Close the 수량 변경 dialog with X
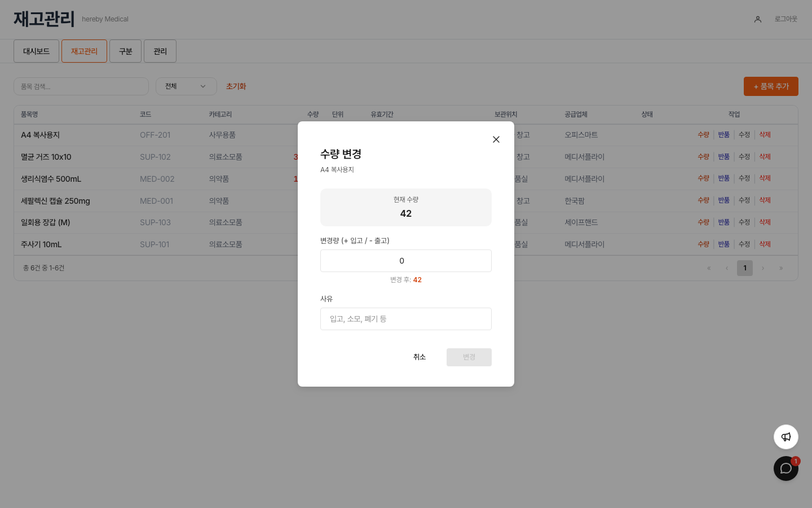 pos(496,139)
